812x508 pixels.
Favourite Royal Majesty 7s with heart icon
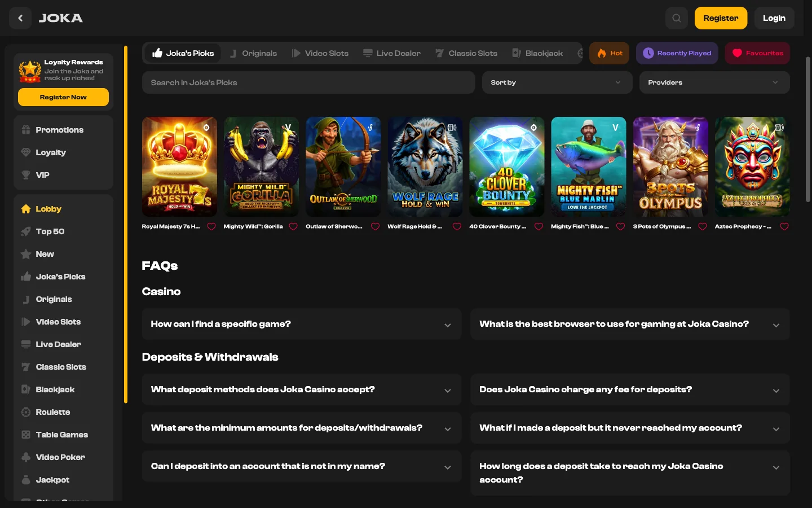[x=211, y=226]
